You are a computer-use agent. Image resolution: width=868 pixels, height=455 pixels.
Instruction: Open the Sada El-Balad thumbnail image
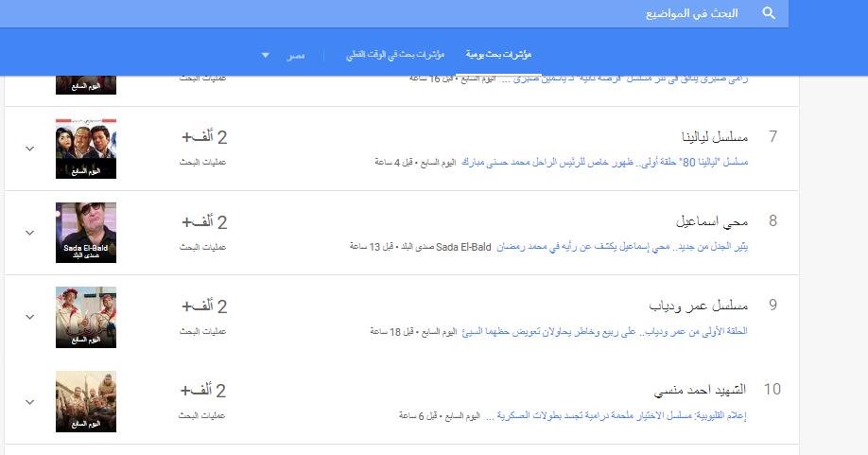click(86, 233)
